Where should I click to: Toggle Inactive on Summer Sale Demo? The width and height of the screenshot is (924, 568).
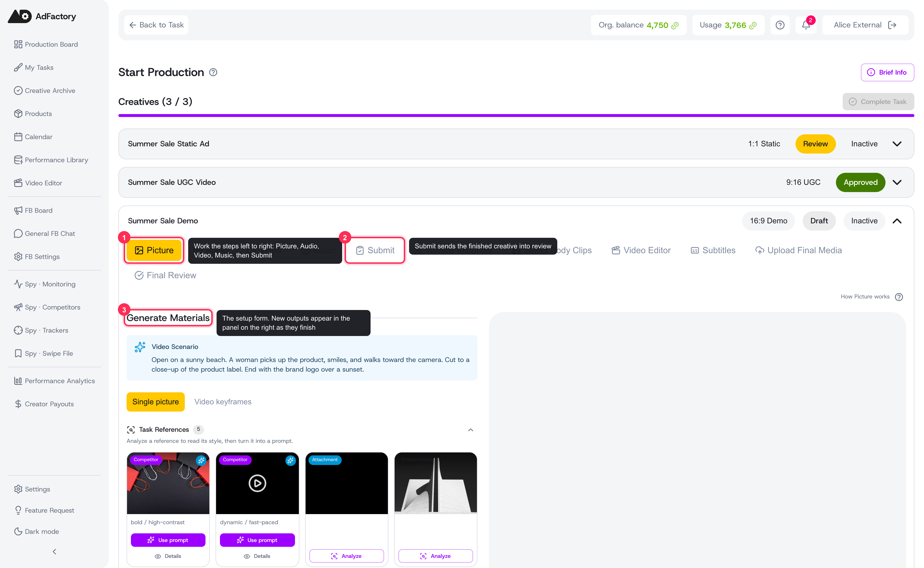tap(864, 221)
